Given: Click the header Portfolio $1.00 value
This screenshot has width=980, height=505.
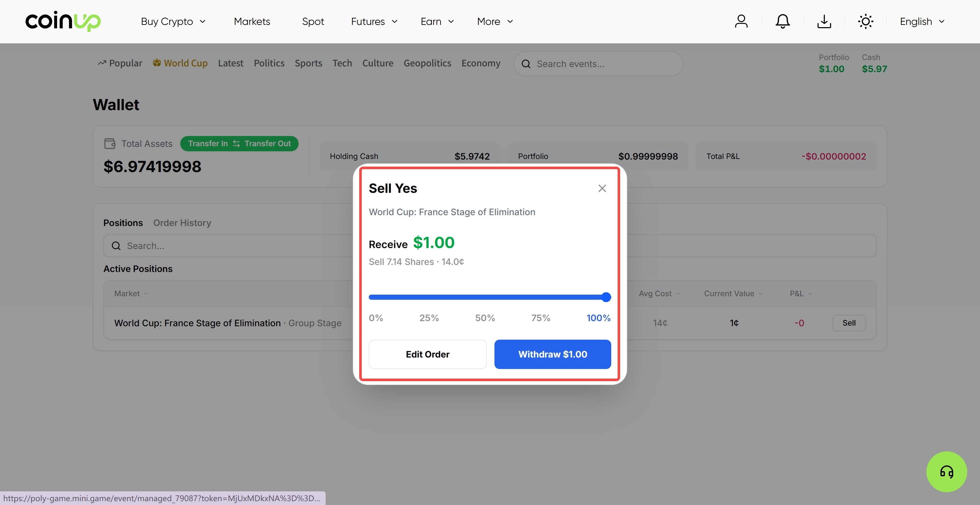Looking at the screenshot, I should [x=831, y=69].
